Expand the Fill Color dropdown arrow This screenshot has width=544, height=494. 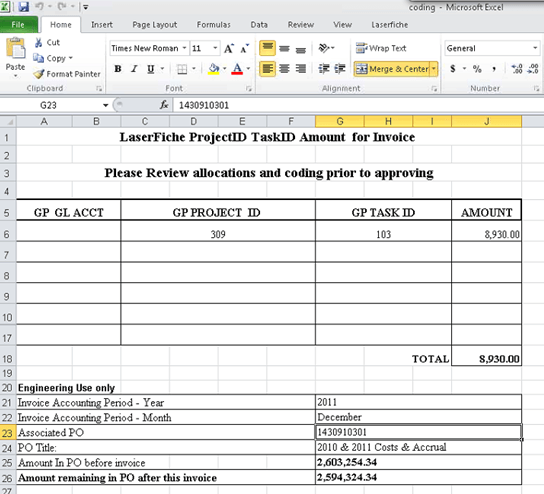(x=224, y=69)
